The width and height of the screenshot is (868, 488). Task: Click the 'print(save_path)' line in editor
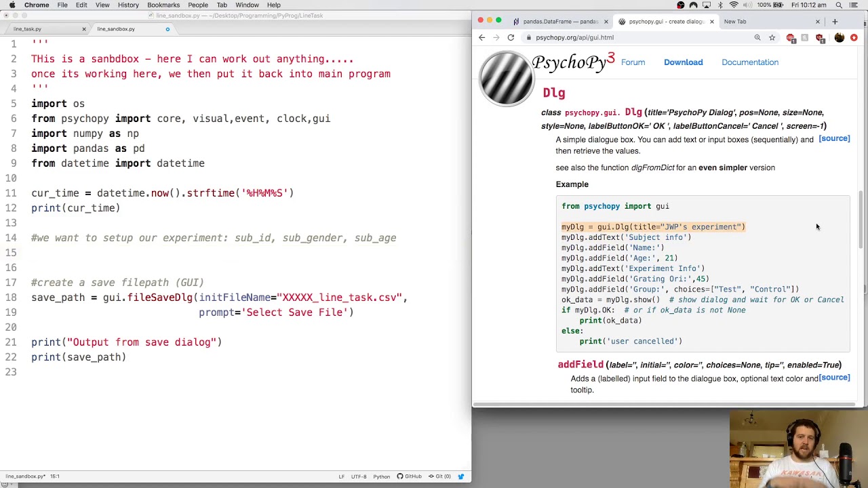[79, 357]
